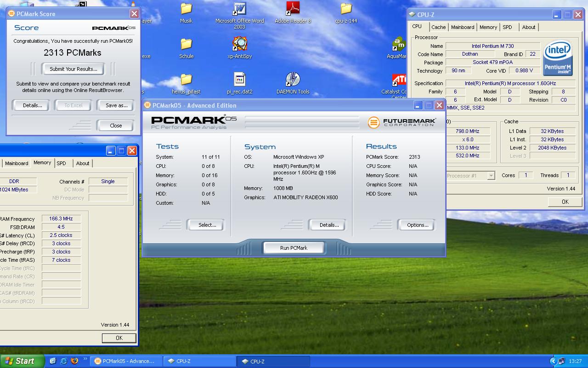
Task: Select Memory tab in left CPU-Z window
Action: (x=42, y=163)
